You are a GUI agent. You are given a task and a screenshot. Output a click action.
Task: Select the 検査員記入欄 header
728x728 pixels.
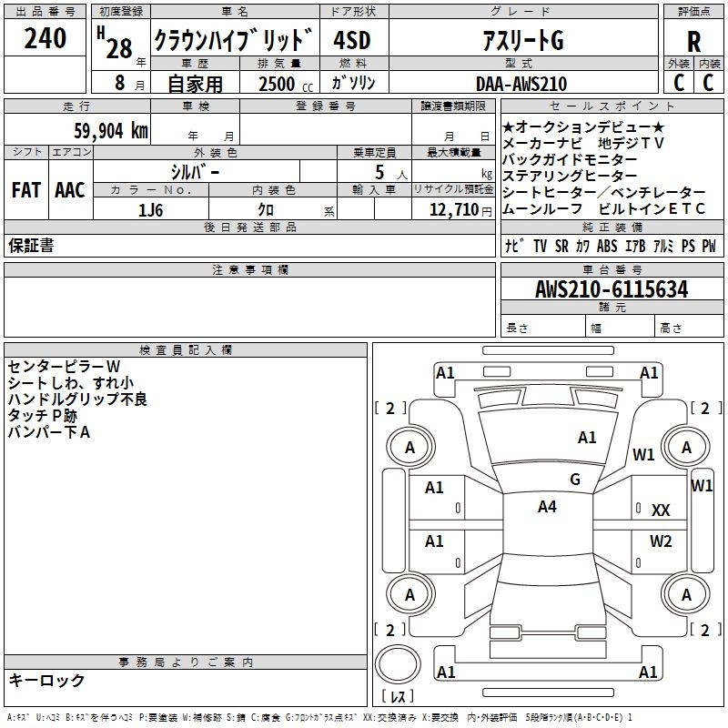pyautogui.click(x=186, y=350)
